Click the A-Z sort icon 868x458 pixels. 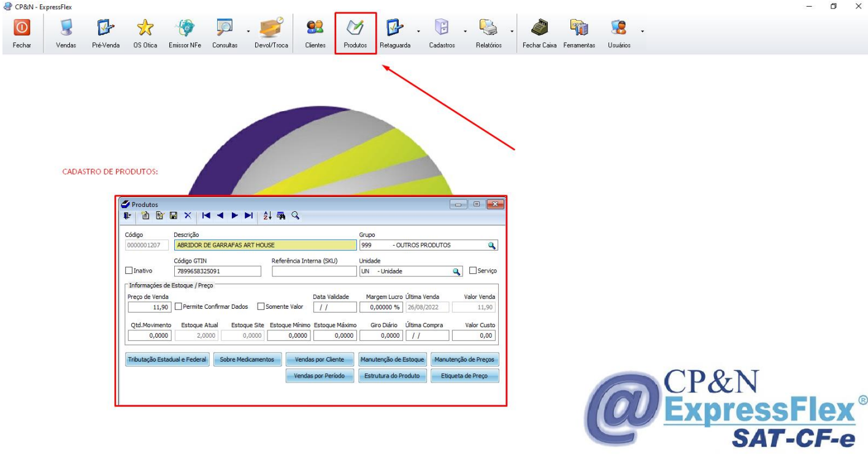pyautogui.click(x=267, y=215)
